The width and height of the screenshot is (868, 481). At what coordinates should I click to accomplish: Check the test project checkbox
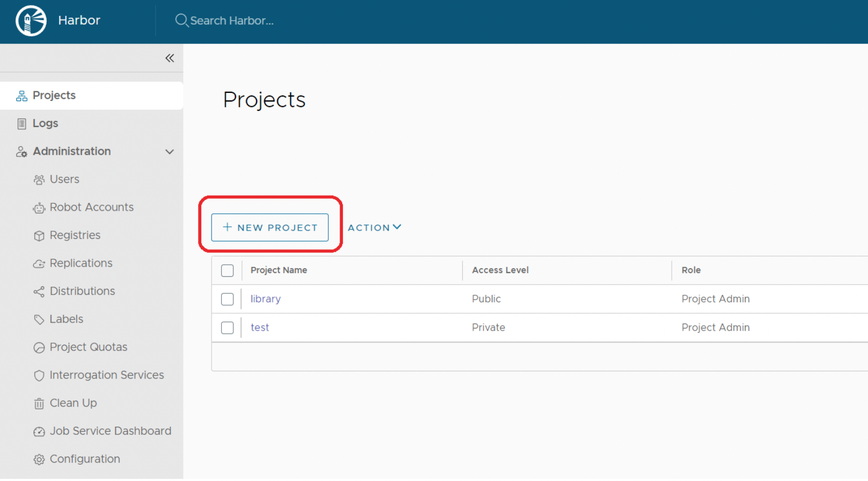pyautogui.click(x=227, y=328)
